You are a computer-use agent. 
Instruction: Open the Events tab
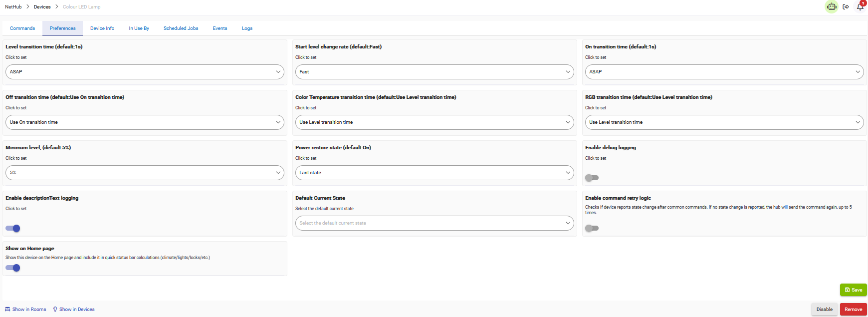click(x=220, y=28)
